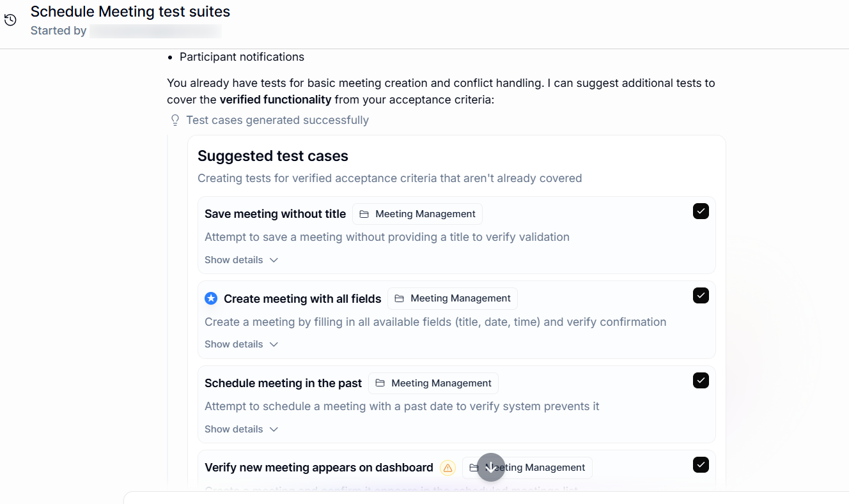
Task: Click folder icon in Save meeting's tag
Action: (364, 214)
